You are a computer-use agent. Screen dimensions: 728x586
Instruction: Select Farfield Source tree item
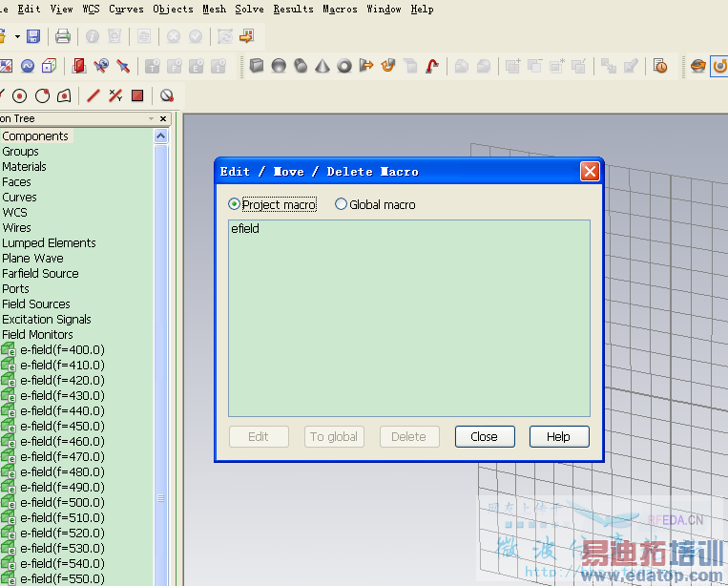tap(40, 274)
